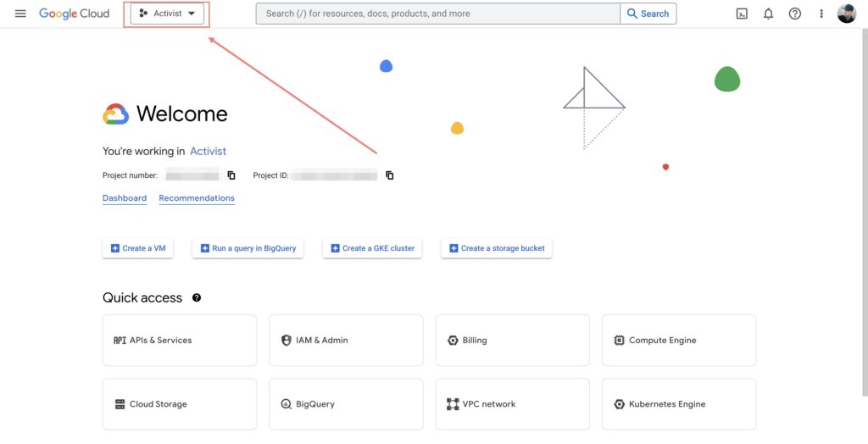Open the Recommendations tab link
The image size is (868, 444).
(x=197, y=198)
